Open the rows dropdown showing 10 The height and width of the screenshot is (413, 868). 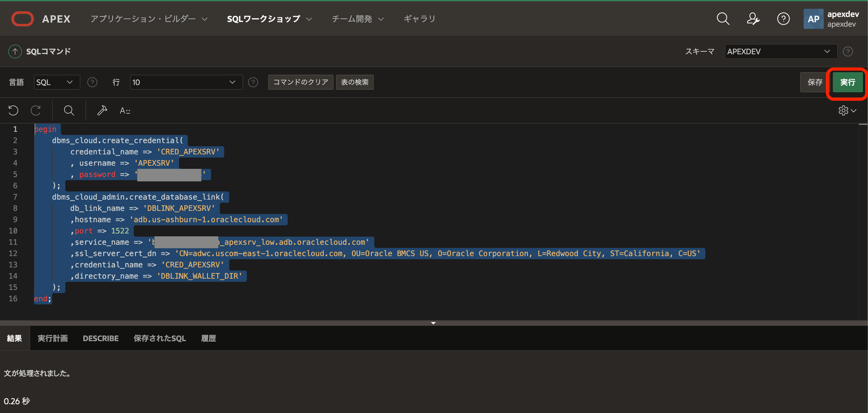186,82
